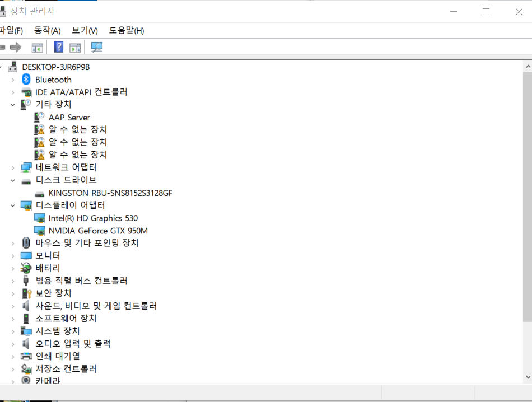
Task: Select the AAP Server device
Action: tap(69, 117)
